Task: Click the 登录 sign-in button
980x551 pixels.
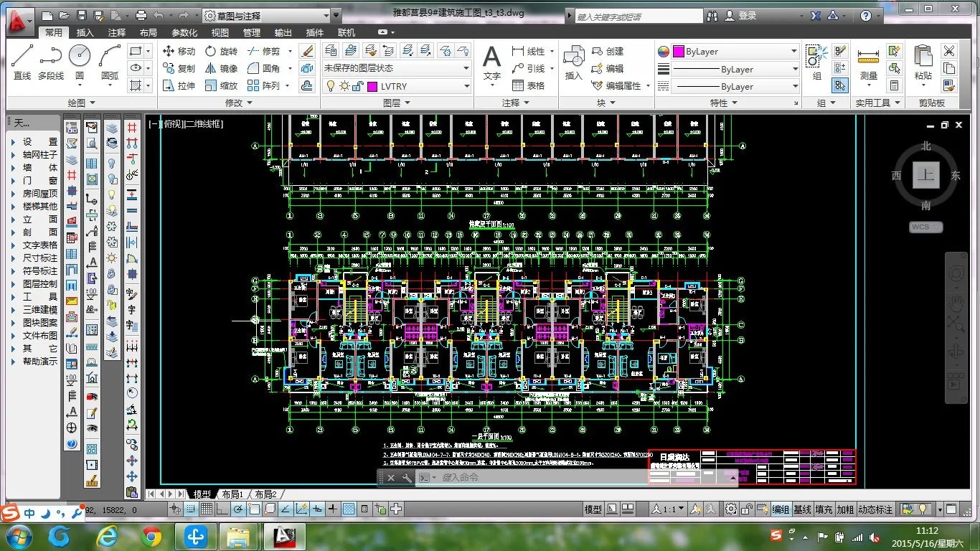Action: tap(747, 15)
